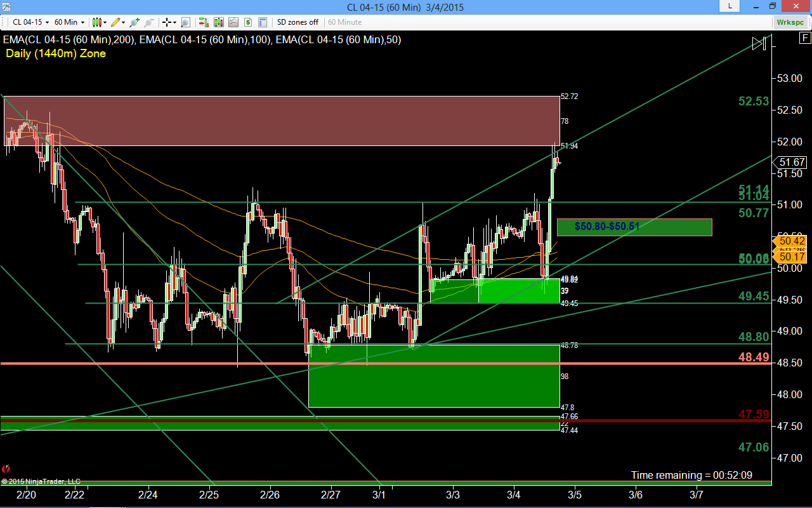Select the pencil drawing tools icon

click(115, 22)
